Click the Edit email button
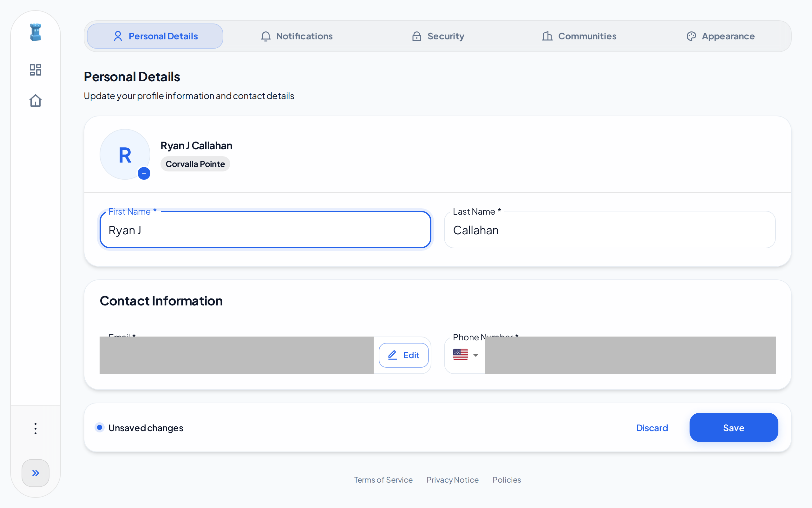 (x=404, y=355)
